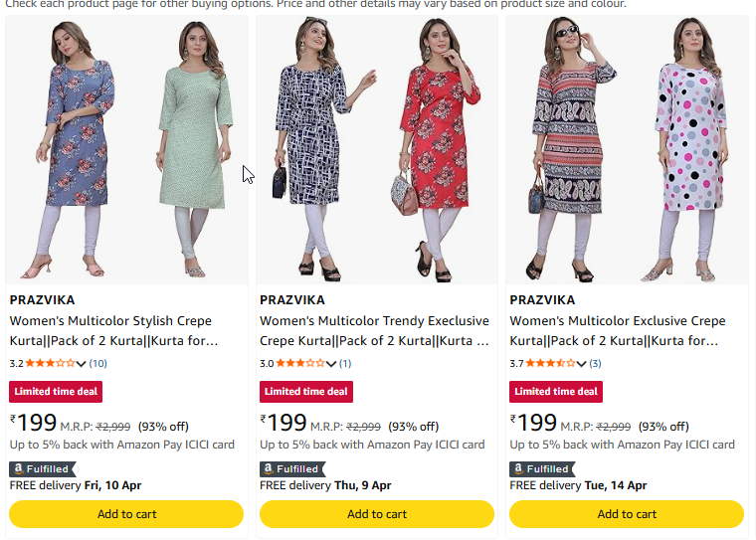Open Women's Multicolor Stylish Crepe Kurta link
This screenshot has width=756, height=540.
coord(110,331)
